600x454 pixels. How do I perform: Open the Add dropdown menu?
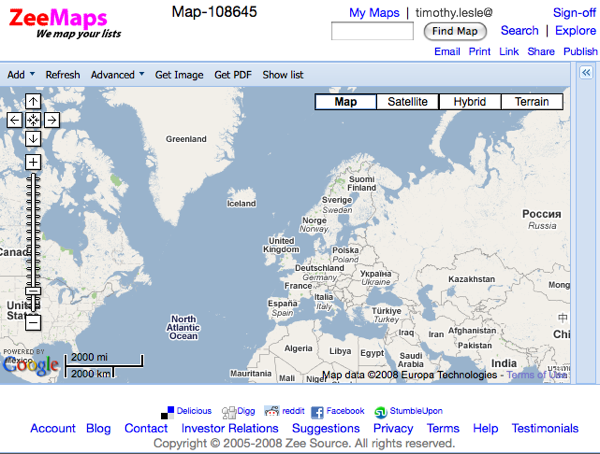tap(21, 75)
